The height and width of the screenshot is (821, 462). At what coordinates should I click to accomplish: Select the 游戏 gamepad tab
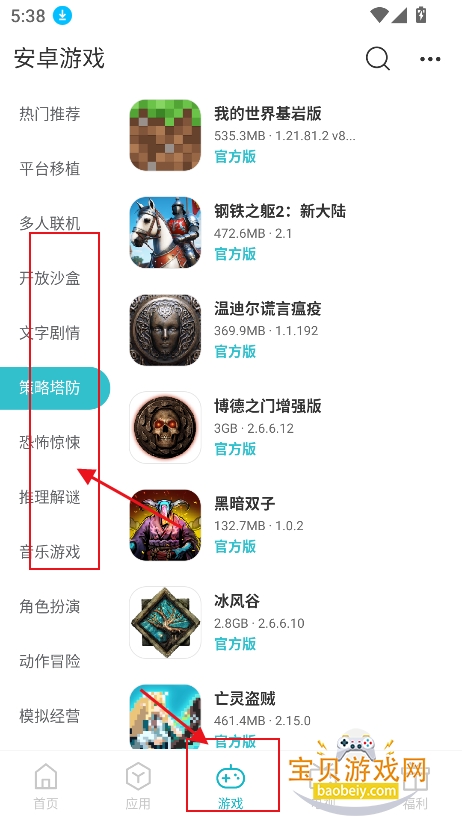pyautogui.click(x=230, y=785)
